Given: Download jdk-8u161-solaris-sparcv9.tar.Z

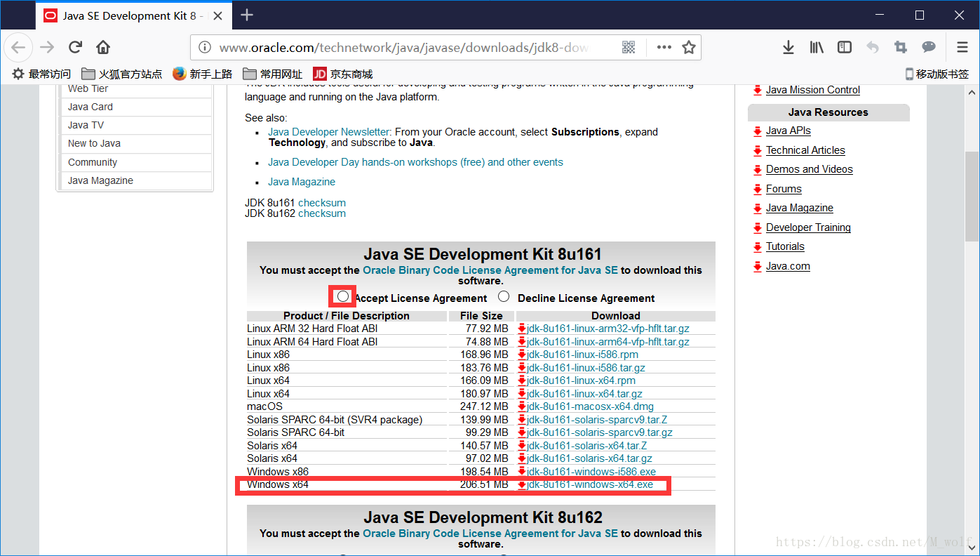Looking at the screenshot, I should (x=597, y=420).
